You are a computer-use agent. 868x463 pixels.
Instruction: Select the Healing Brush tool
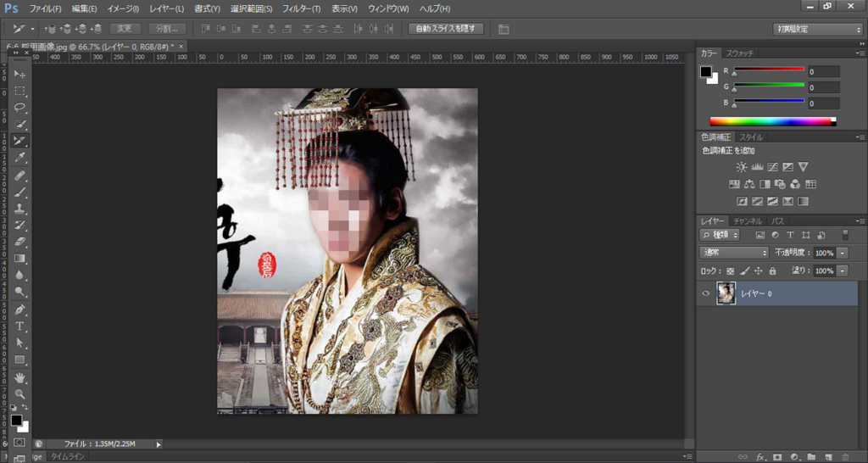(19, 176)
